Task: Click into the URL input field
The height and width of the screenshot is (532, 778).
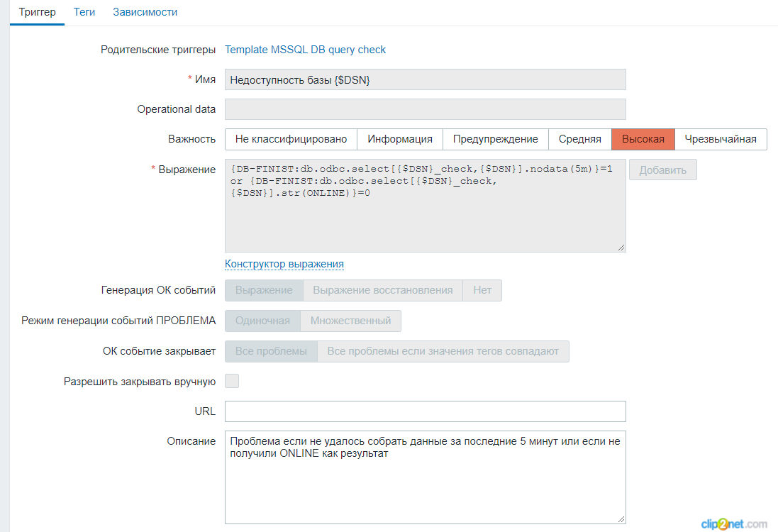Action: (425, 411)
